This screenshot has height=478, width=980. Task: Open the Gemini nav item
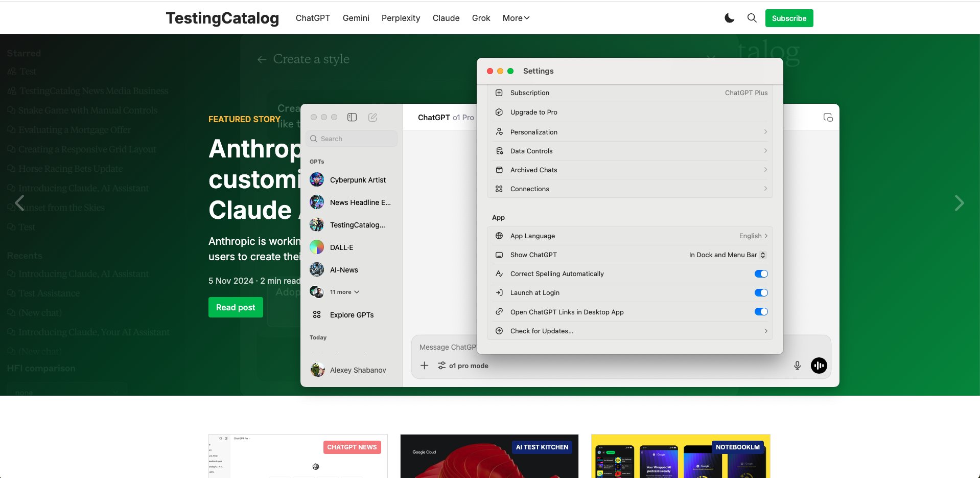pos(356,18)
